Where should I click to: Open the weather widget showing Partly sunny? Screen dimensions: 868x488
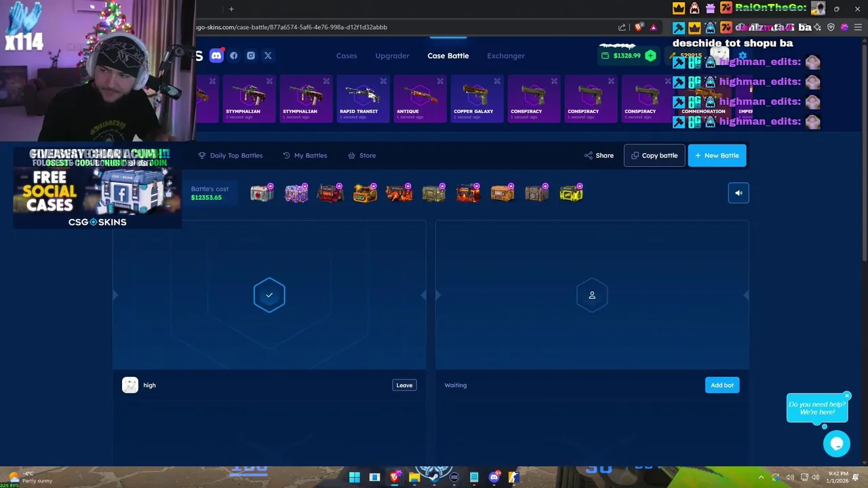click(28, 477)
